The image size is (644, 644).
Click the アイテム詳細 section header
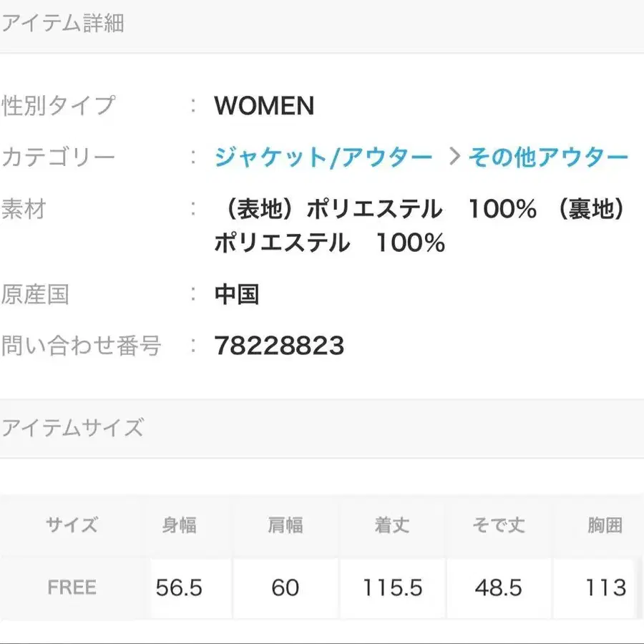(64, 24)
